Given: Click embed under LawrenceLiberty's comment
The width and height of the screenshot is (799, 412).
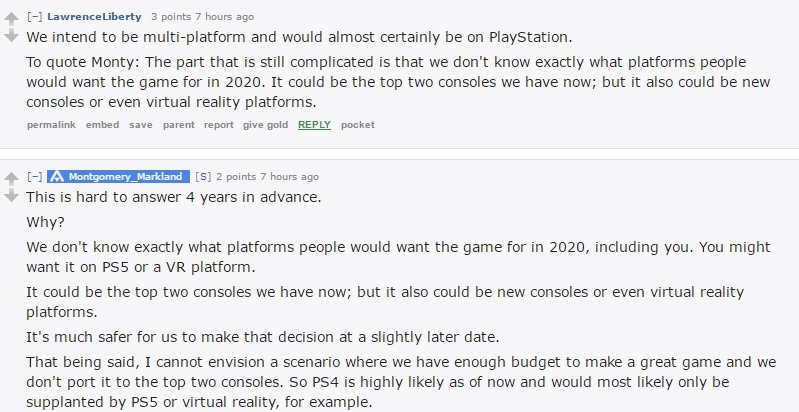Looking at the screenshot, I should coord(102,125).
